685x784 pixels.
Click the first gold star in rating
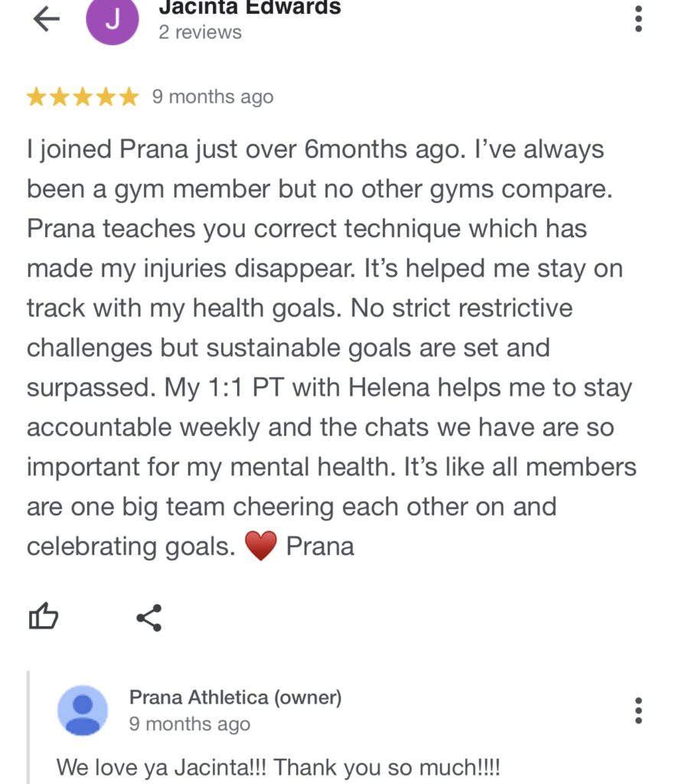click(36, 97)
